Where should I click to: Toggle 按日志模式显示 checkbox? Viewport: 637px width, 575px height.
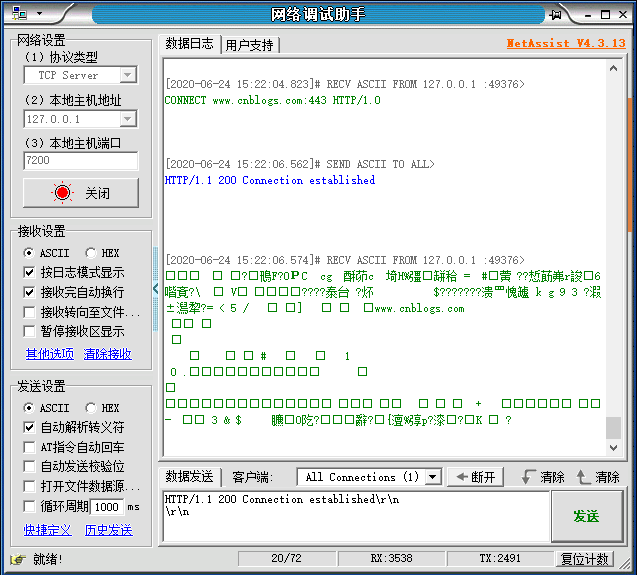coord(29,272)
